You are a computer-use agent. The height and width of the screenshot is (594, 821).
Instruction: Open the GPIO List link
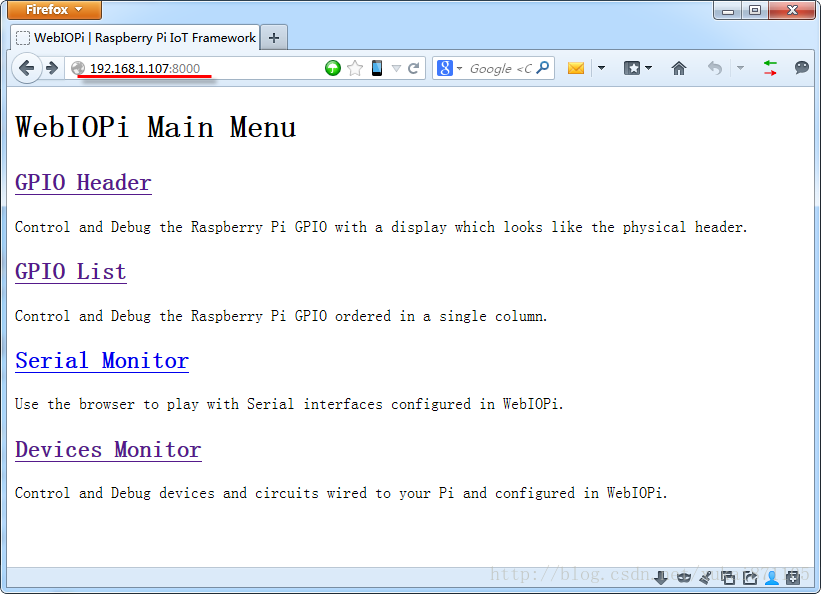(71, 272)
